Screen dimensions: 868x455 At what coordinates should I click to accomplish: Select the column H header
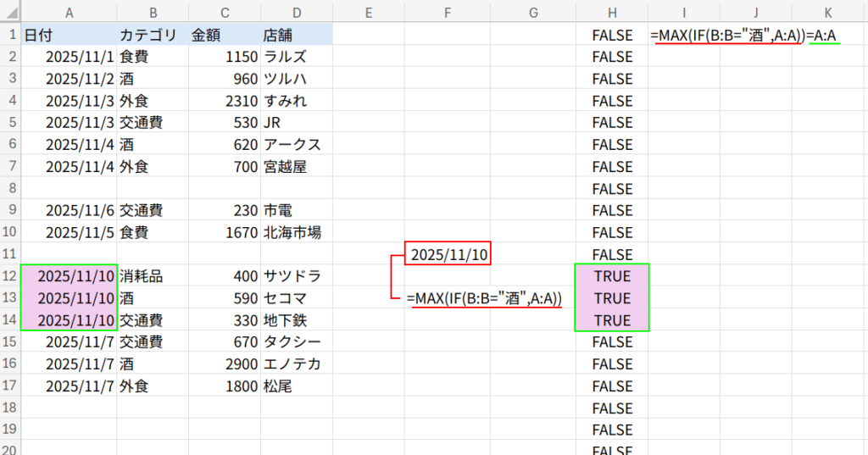(x=612, y=11)
